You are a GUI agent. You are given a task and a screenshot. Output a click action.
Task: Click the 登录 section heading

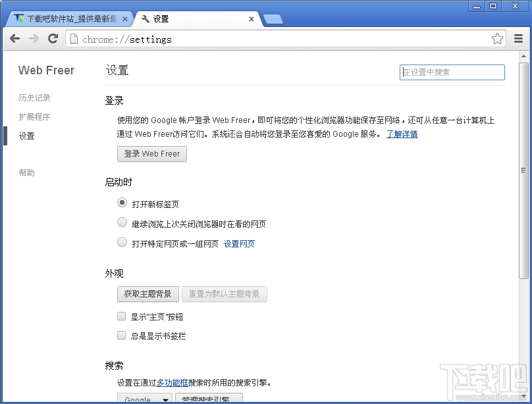[x=114, y=100]
